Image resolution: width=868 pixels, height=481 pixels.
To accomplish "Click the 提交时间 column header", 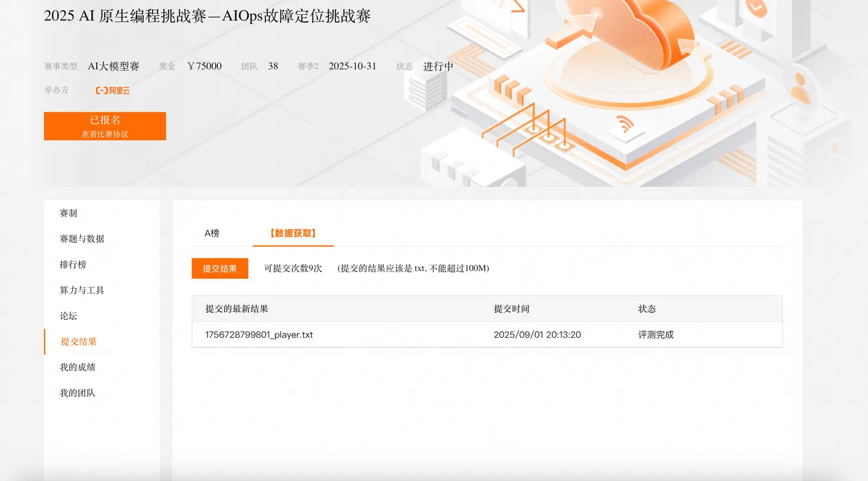I will click(x=511, y=309).
